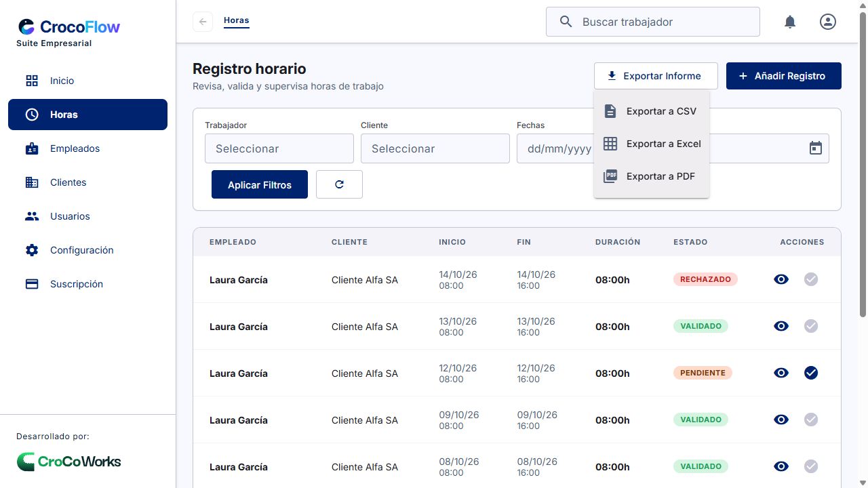Open Usuarios in the sidebar

(87, 216)
